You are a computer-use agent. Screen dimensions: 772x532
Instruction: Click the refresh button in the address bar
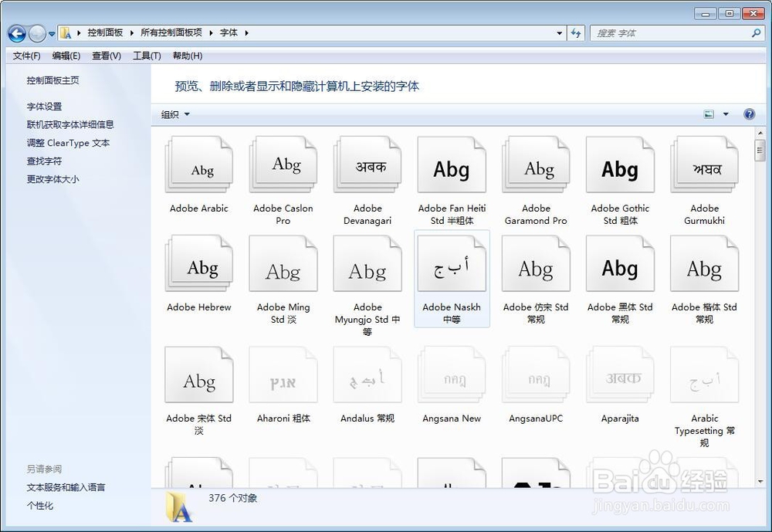click(x=576, y=32)
